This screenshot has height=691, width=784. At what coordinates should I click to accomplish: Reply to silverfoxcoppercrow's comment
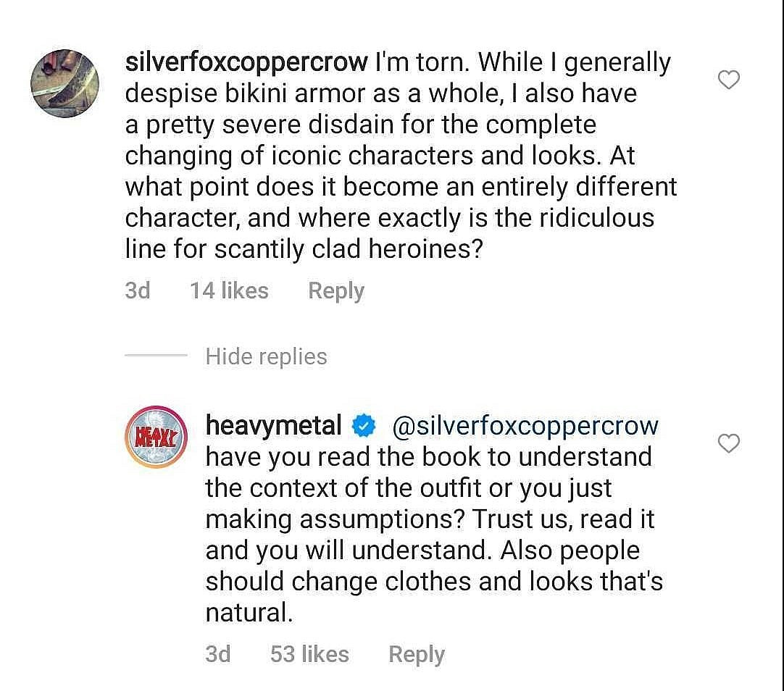pyautogui.click(x=335, y=290)
